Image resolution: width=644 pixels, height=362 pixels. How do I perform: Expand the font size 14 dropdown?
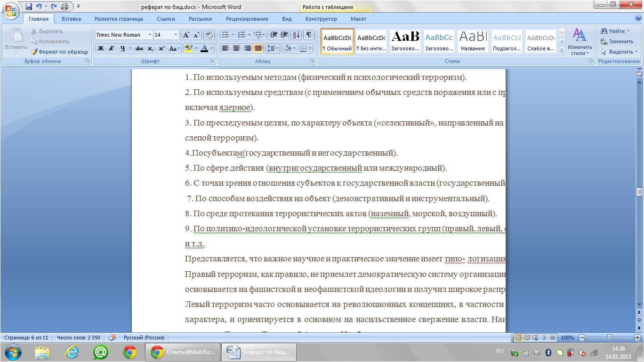[176, 35]
